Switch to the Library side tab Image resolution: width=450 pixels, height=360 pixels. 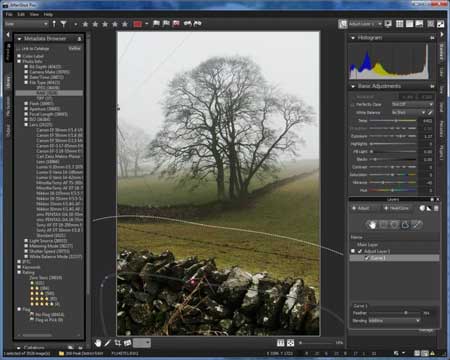pos(8,82)
